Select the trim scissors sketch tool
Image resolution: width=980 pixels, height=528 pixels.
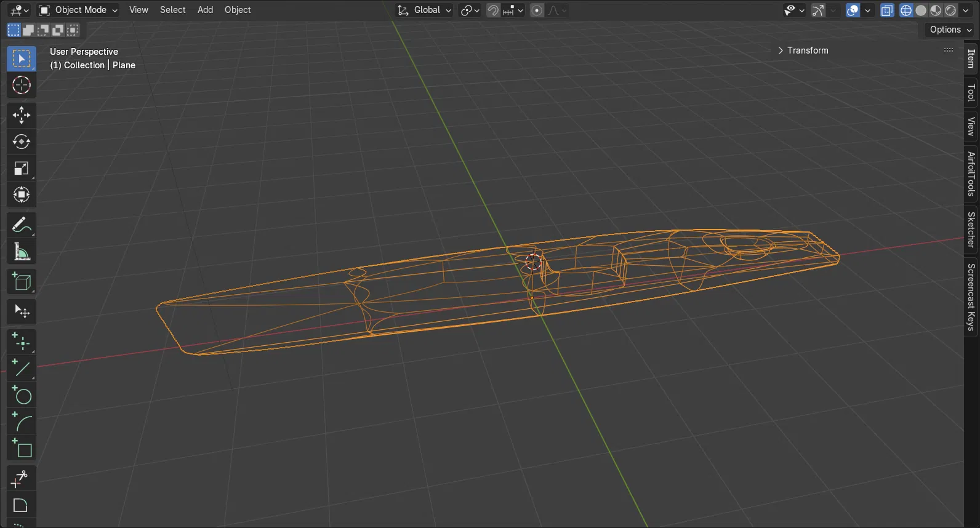(22, 479)
